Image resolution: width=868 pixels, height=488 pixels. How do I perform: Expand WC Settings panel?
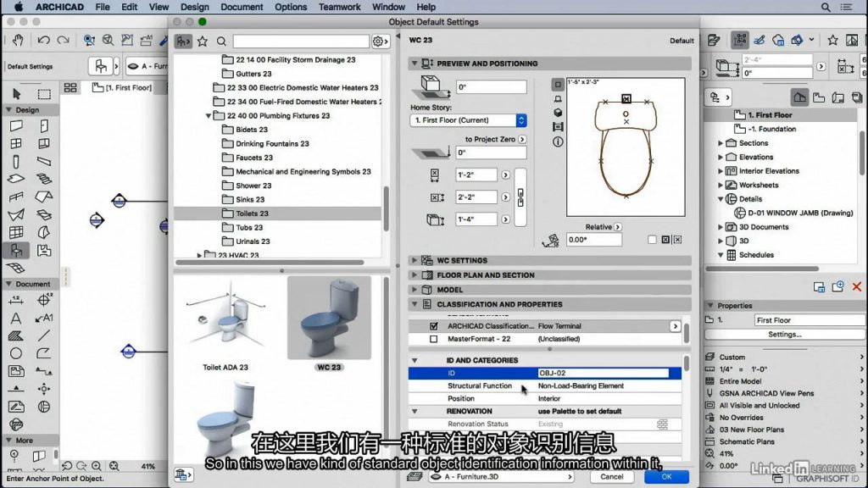coord(414,260)
